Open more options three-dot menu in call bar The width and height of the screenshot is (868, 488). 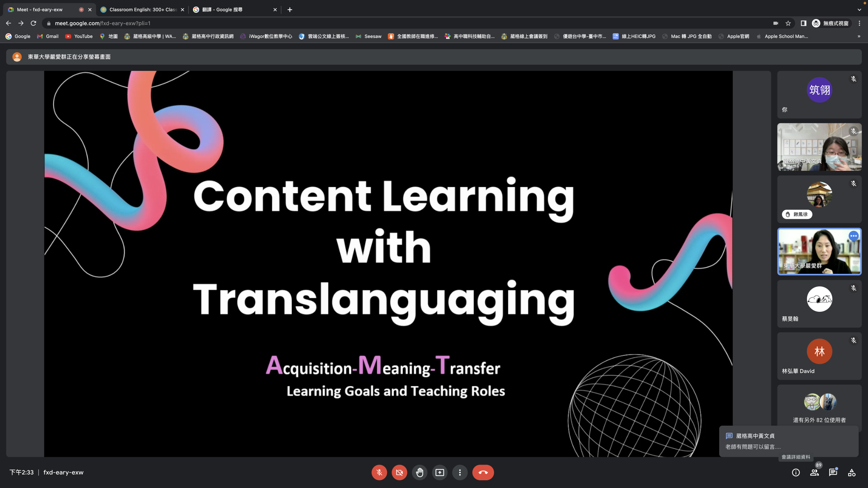click(460, 472)
